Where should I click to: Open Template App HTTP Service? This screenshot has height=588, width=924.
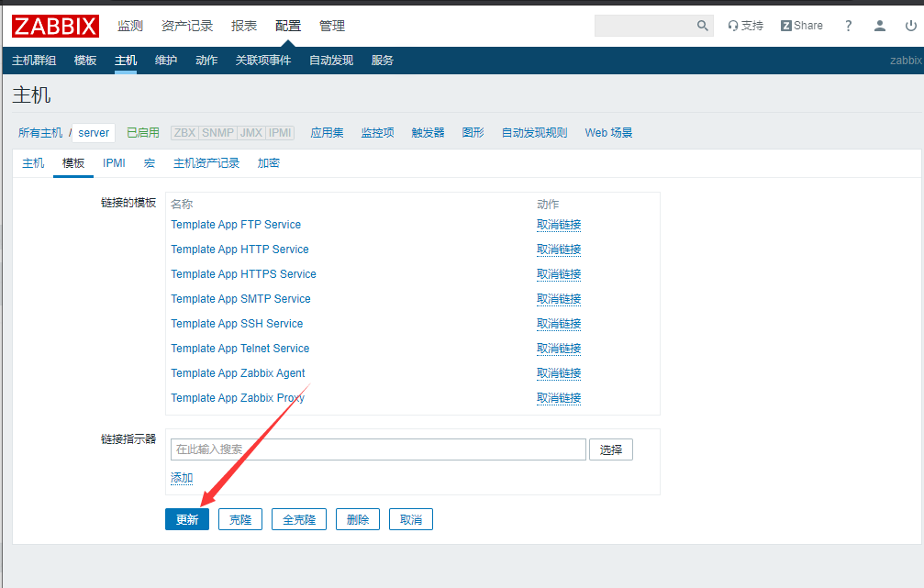239,250
